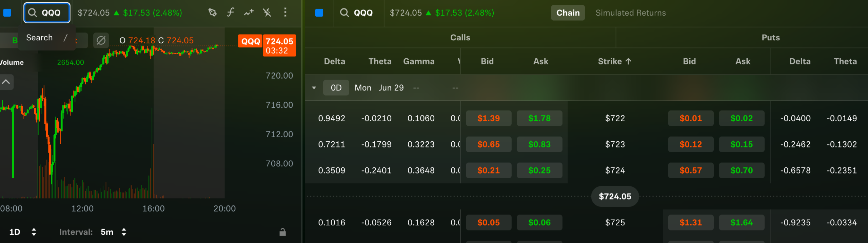The height and width of the screenshot is (243, 868).
Task: Toggle the crossed-out magnet tool icon
Action: coord(267,13)
